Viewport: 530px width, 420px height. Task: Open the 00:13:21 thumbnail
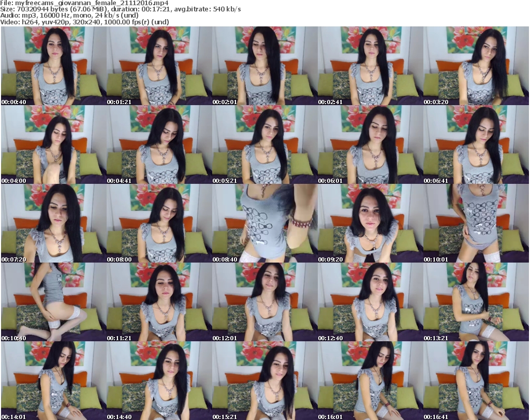click(476, 302)
